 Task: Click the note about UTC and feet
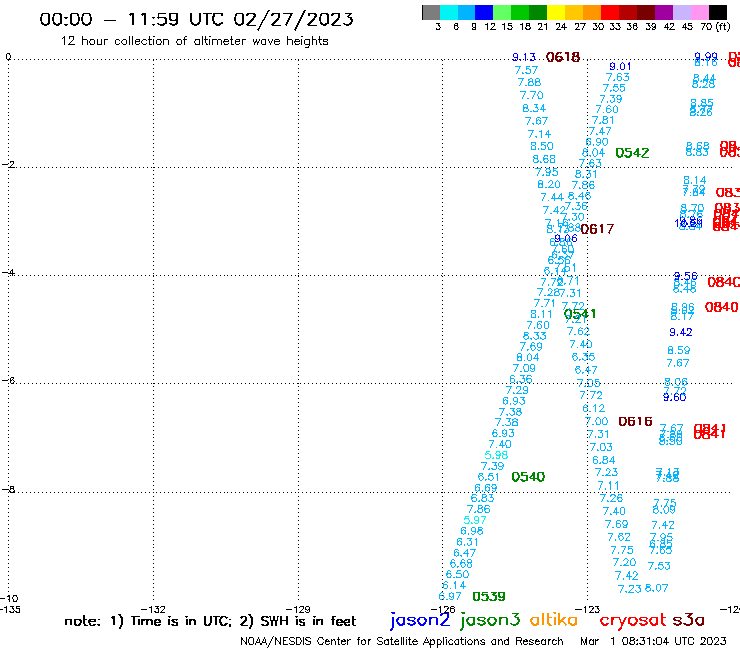click(210, 621)
